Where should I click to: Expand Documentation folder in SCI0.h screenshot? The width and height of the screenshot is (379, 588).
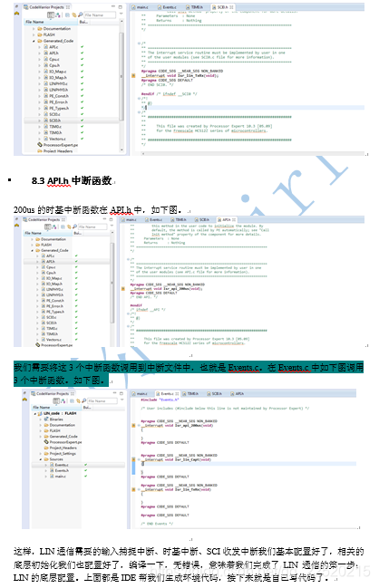point(34,28)
